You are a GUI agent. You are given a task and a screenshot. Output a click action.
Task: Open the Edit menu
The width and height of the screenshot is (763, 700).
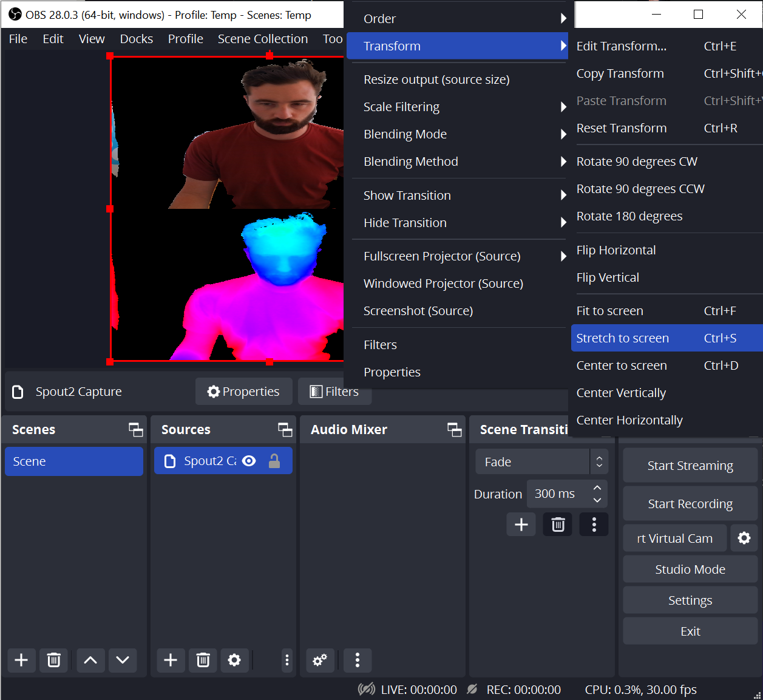(x=53, y=38)
